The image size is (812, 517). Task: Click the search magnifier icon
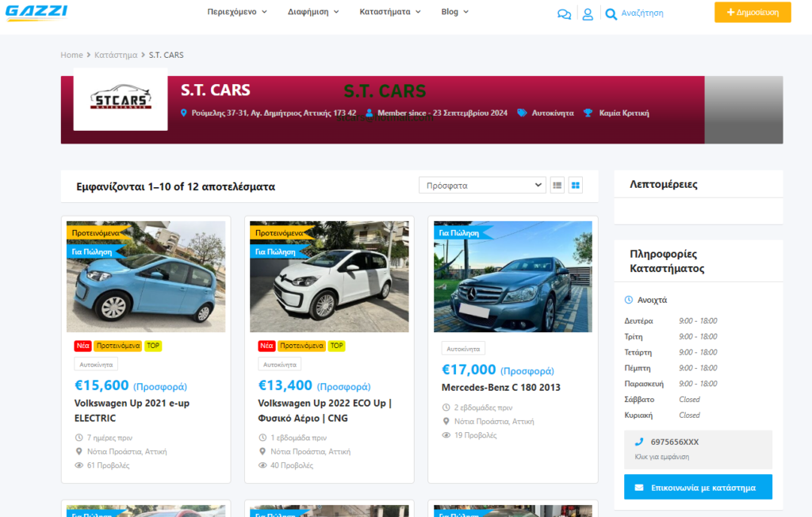coord(611,14)
